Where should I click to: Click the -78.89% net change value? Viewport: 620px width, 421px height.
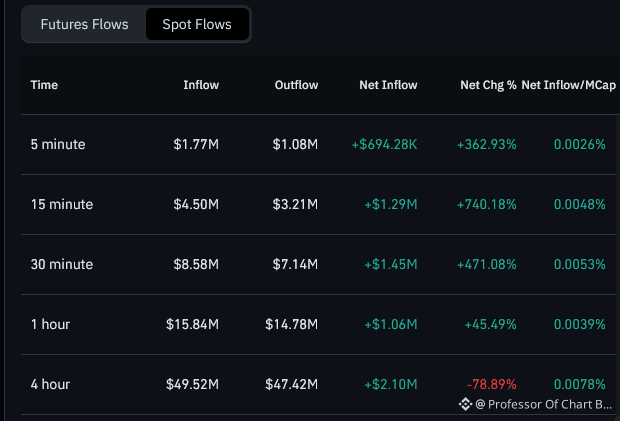[x=491, y=384]
